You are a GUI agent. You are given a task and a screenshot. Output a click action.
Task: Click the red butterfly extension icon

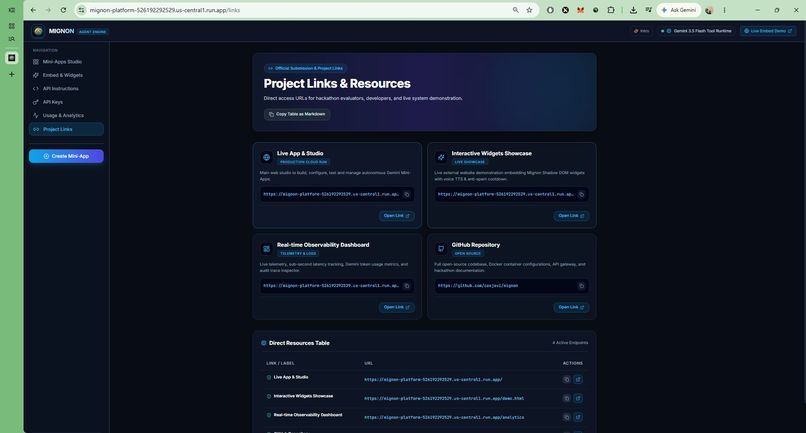click(x=580, y=10)
